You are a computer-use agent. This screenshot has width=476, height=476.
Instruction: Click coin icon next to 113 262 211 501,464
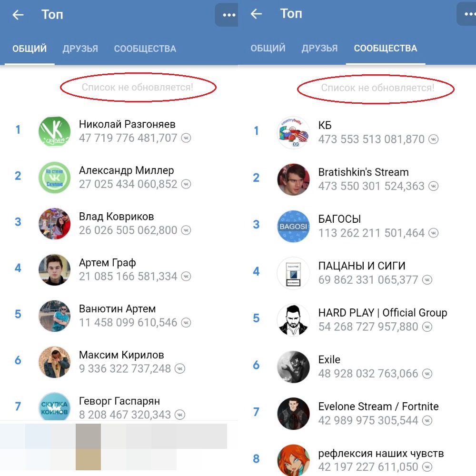pos(434,233)
